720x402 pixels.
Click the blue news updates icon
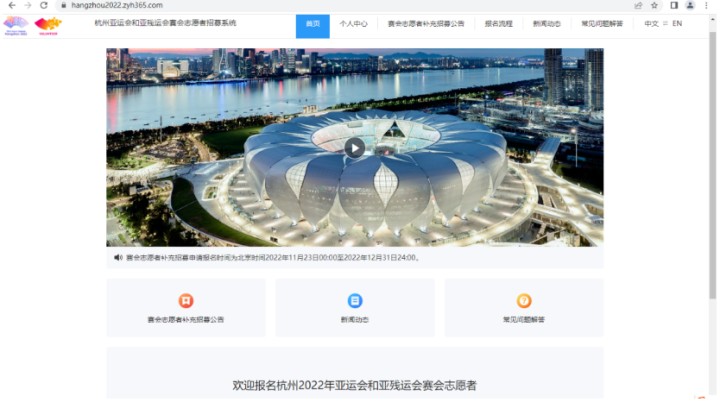354,300
